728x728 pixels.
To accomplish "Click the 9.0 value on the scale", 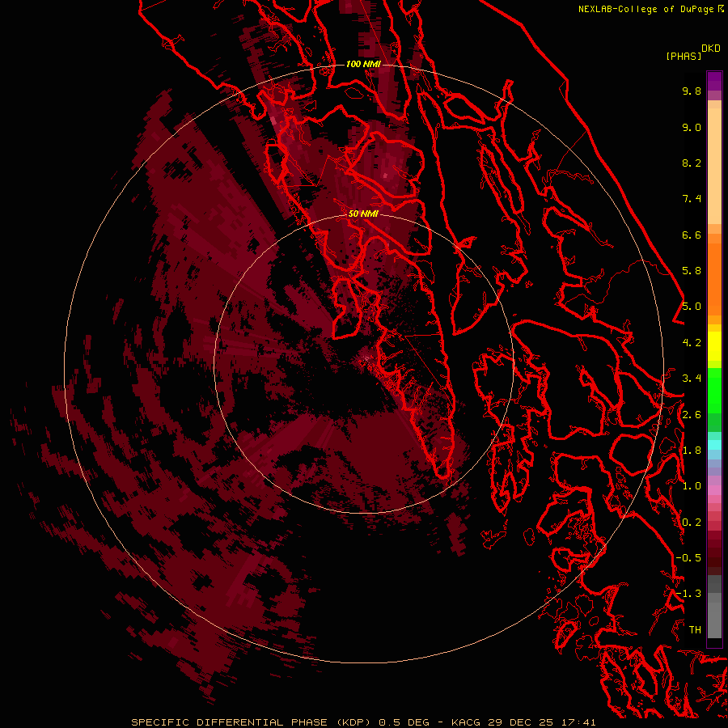I will [x=692, y=127].
